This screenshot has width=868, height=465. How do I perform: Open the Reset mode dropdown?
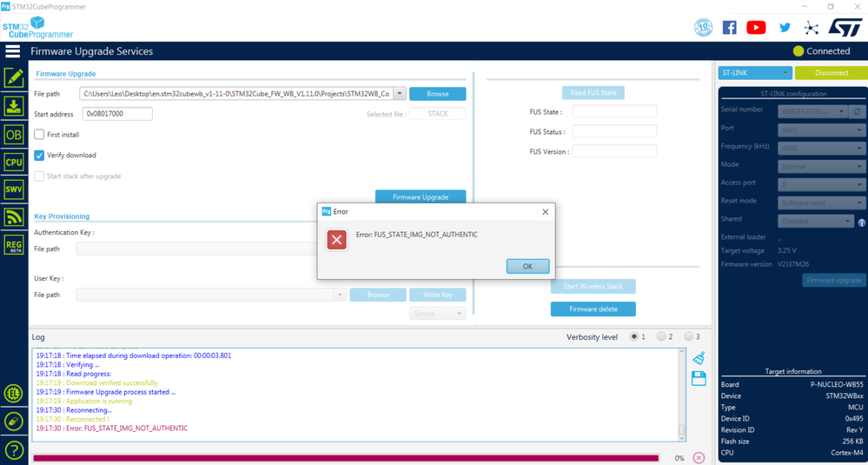(821, 203)
